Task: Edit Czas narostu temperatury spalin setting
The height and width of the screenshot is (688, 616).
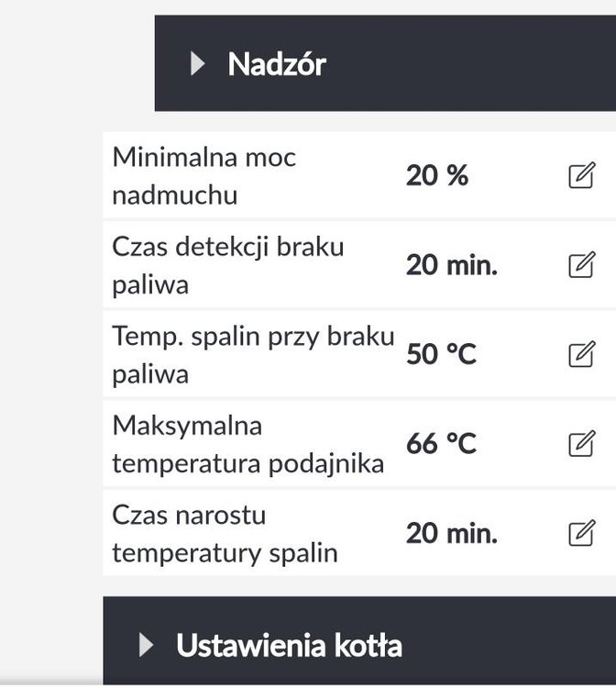Action: pos(582,533)
